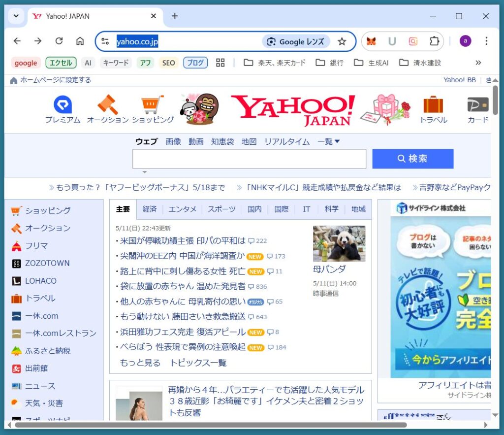Open the U extension icon
Image resolution: width=504 pixels, height=435 pixels.
pos(392,41)
